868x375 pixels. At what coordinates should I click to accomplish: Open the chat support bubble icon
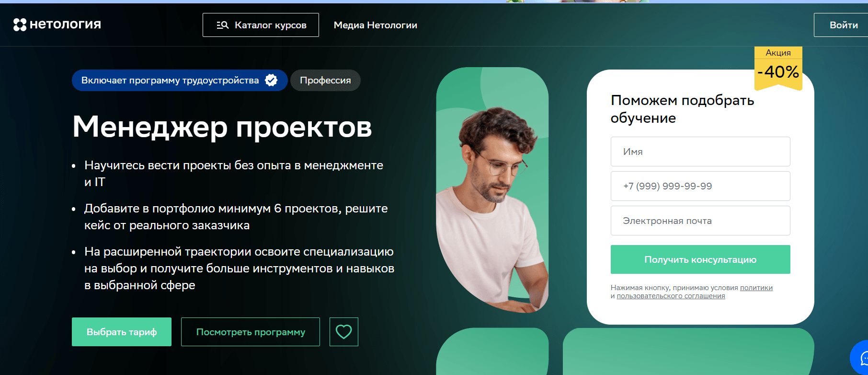click(x=860, y=357)
